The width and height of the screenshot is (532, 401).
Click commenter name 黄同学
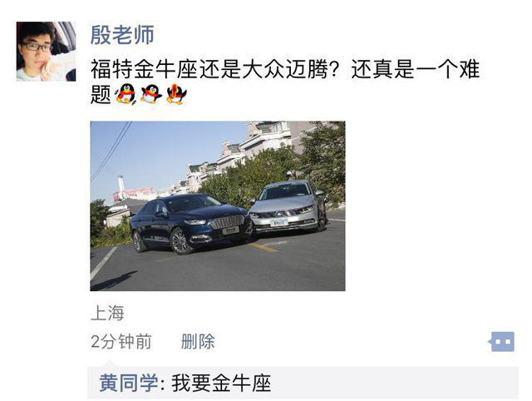point(129,383)
